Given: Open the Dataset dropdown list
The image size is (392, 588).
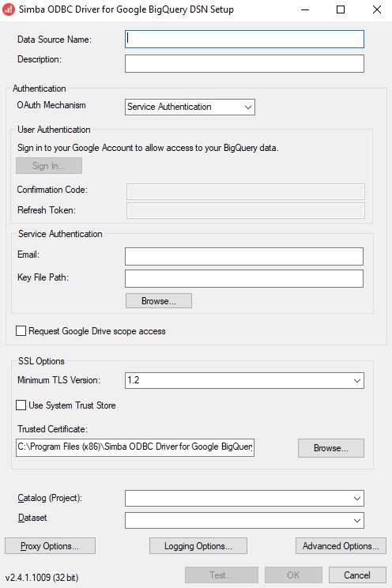Looking at the screenshot, I should tap(244, 520).
